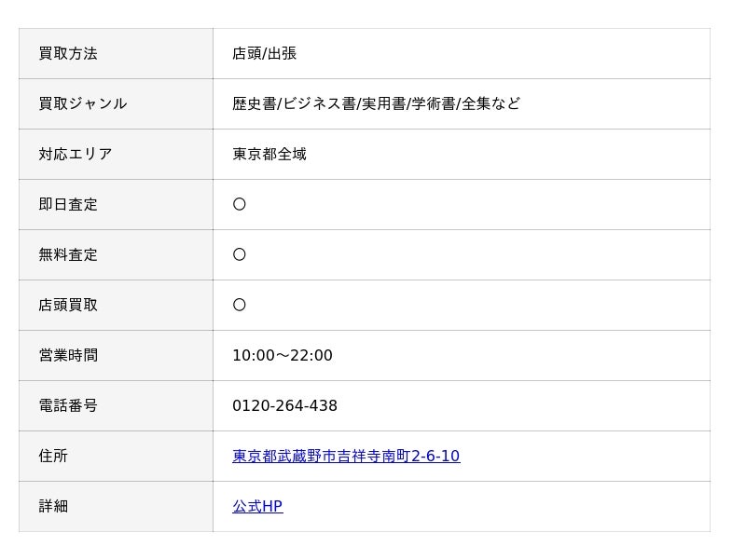Image resolution: width=746 pixels, height=560 pixels.
Task: Click the 店頭/出張 cell text
Action: 264,53
